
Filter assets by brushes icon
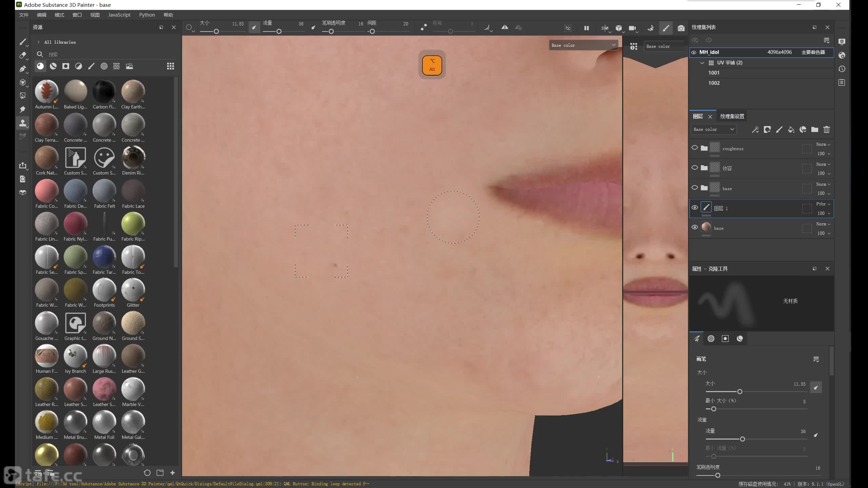pyautogui.click(x=91, y=66)
